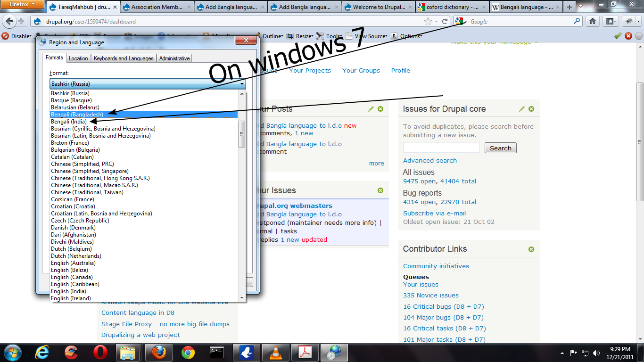Image resolution: width=644 pixels, height=362 pixels.
Task: Open the Format dropdown showing Bashkir (Russia)
Action: click(148, 84)
